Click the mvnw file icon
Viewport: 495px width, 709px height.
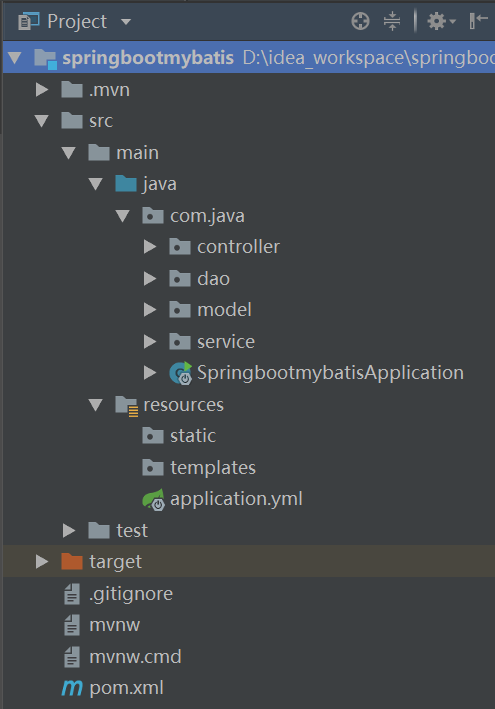tap(72, 625)
